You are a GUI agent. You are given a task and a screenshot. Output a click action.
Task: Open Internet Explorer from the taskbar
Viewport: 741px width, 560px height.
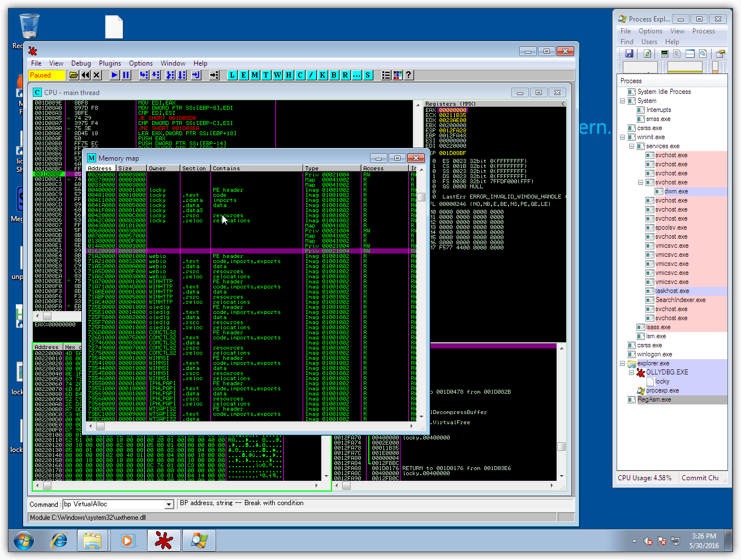[58, 541]
